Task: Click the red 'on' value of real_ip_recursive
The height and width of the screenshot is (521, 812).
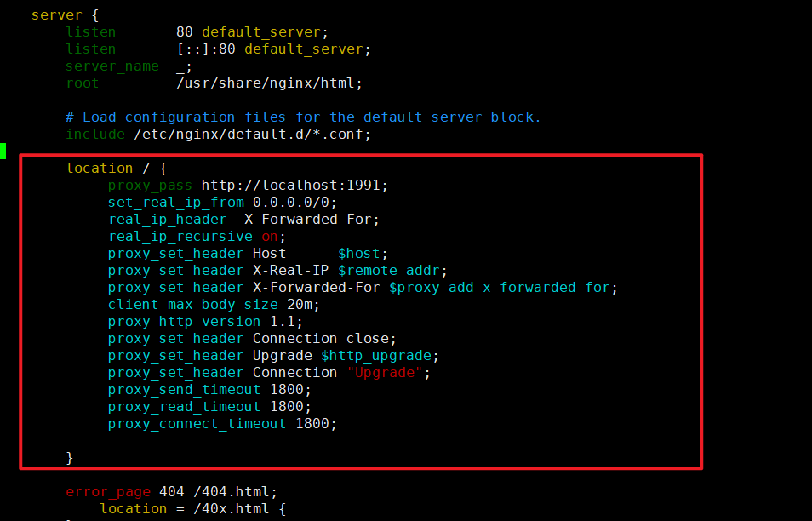Action: [x=269, y=237]
